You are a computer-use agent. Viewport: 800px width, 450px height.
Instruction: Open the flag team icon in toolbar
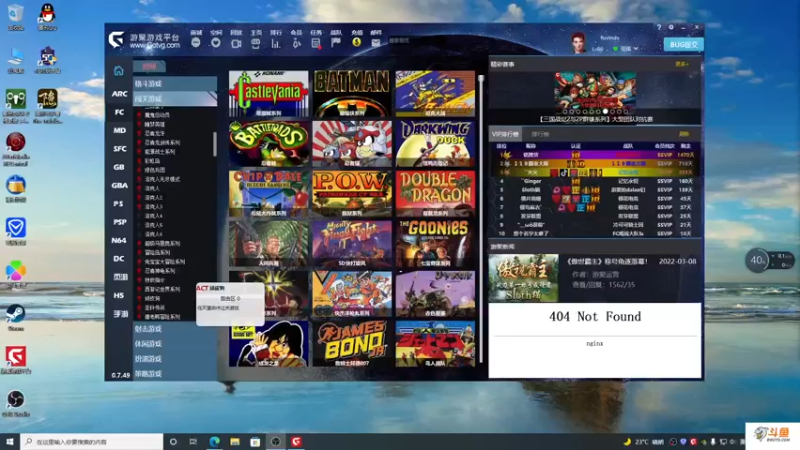(x=336, y=43)
